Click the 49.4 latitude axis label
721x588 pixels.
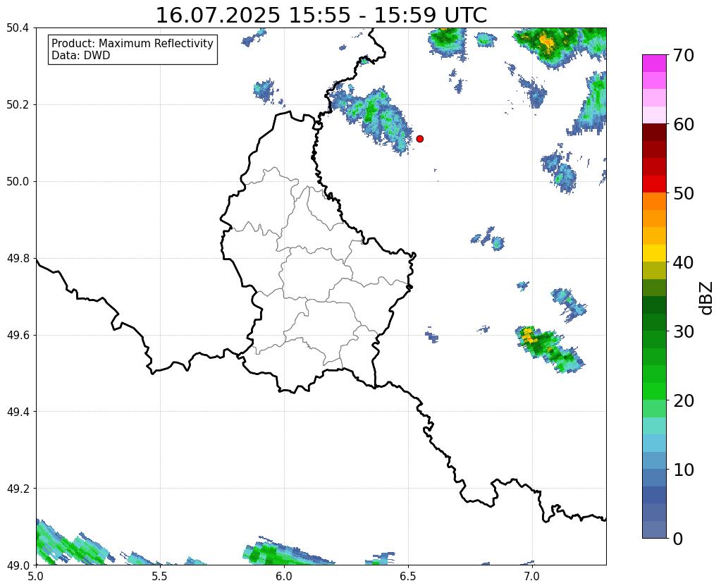pos(18,412)
